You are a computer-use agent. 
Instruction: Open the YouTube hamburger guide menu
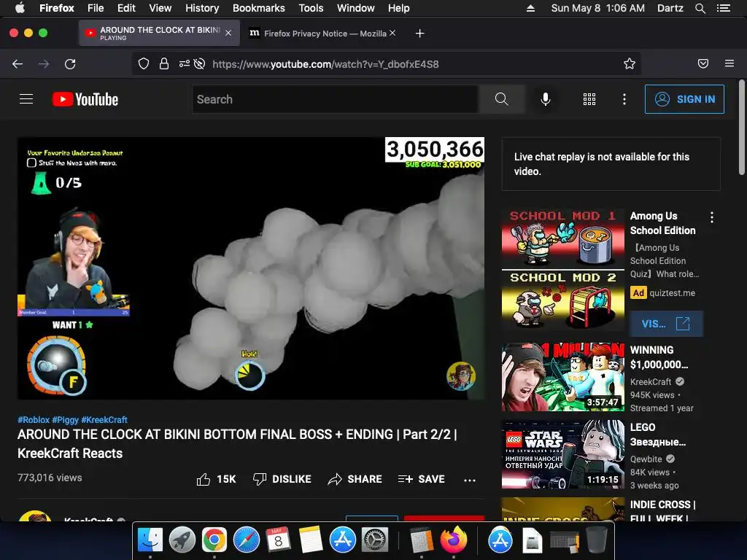click(26, 99)
